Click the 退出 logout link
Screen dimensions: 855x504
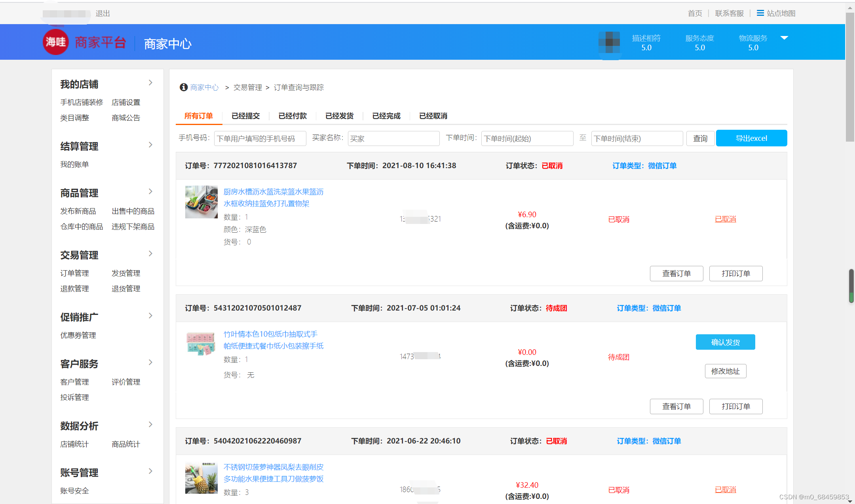103,13
